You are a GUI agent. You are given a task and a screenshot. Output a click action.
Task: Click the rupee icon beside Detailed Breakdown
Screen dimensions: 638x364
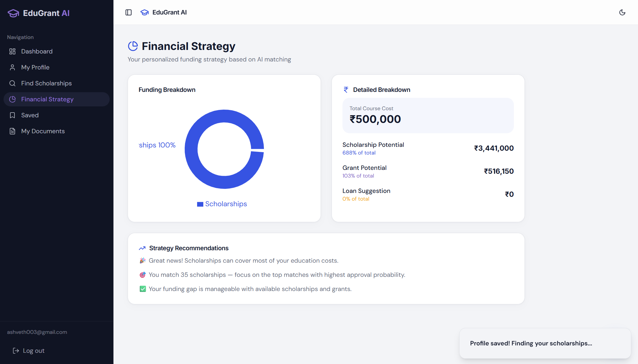tap(346, 90)
